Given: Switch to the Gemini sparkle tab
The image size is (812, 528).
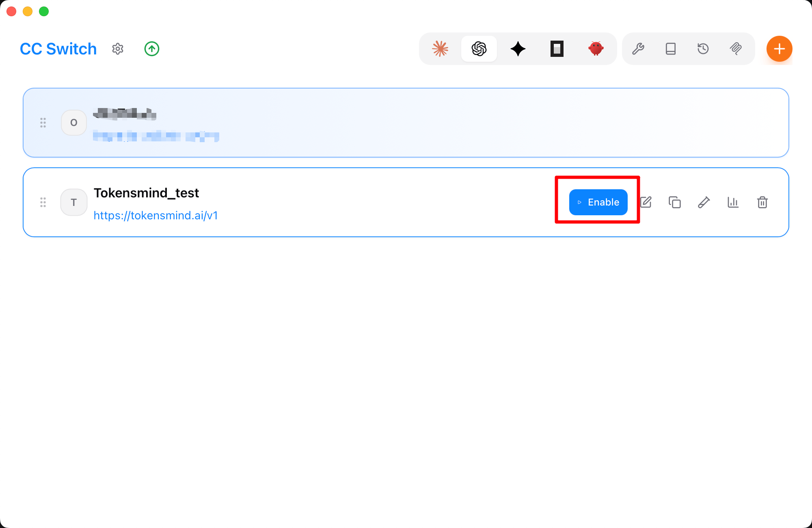Looking at the screenshot, I should pos(518,49).
